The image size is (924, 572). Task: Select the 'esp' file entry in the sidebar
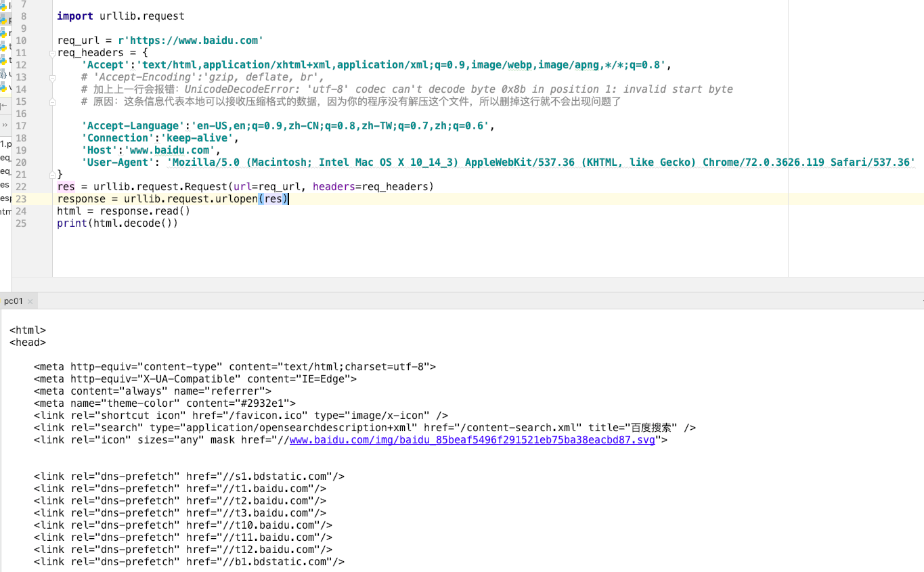[5, 198]
